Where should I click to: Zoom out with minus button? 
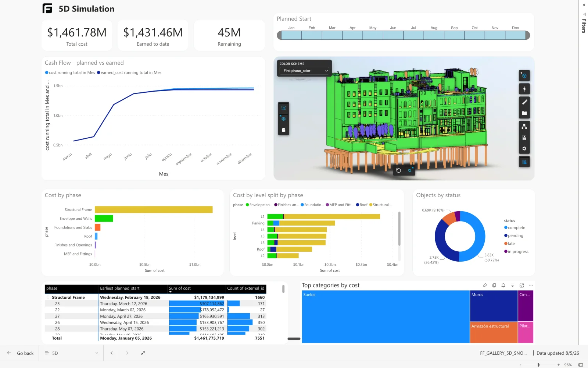click(521, 365)
